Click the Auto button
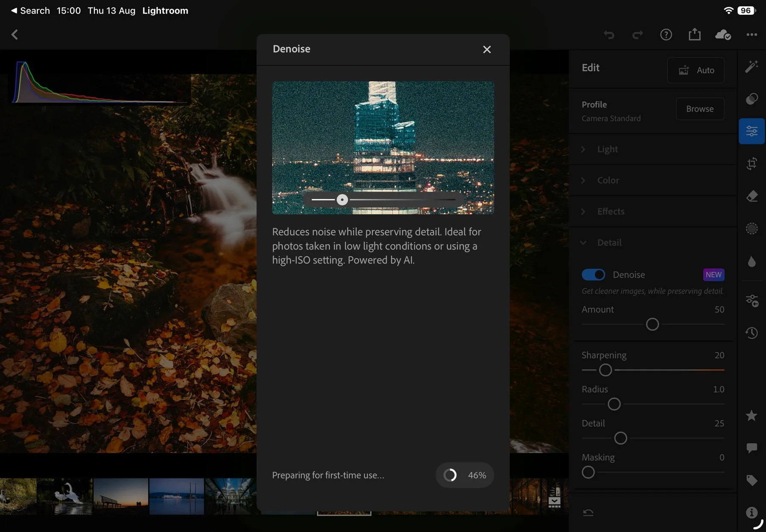The width and height of the screenshot is (766, 532). pyautogui.click(x=696, y=70)
